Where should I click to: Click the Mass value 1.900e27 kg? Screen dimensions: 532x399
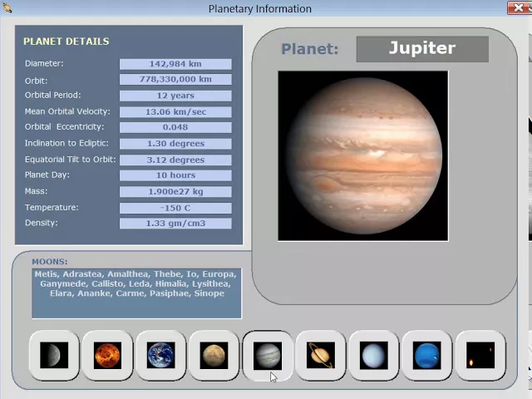tap(175, 192)
